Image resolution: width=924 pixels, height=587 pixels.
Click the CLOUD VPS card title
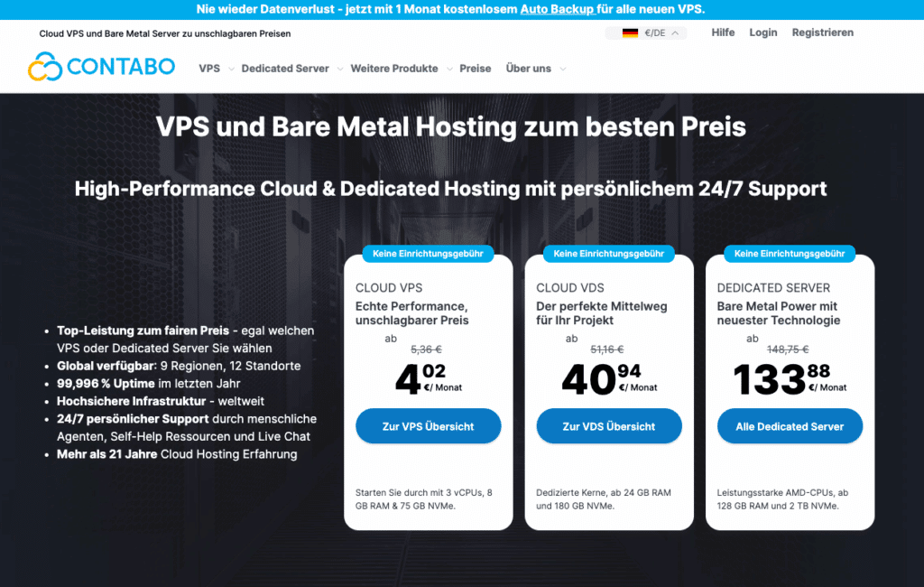pyautogui.click(x=389, y=288)
